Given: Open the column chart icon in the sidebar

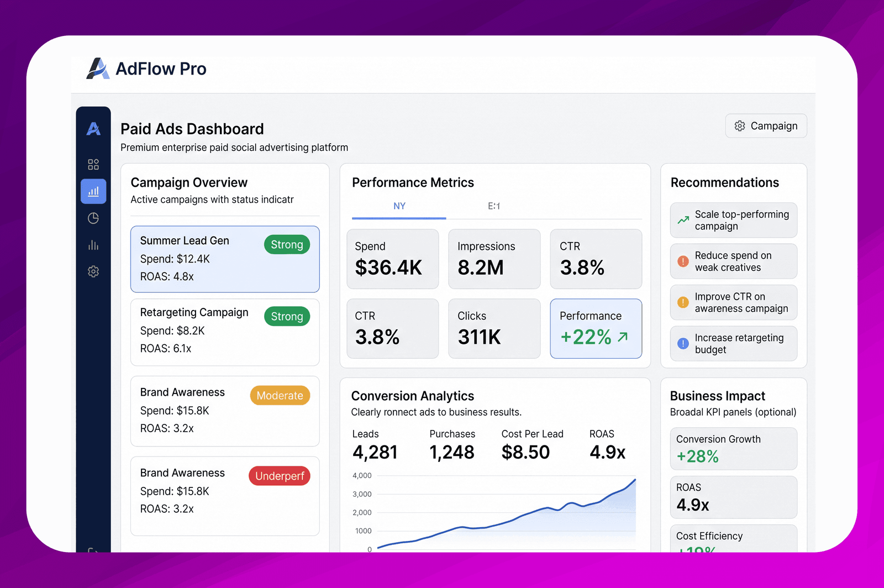Looking at the screenshot, I should pyautogui.click(x=93, y=245).
